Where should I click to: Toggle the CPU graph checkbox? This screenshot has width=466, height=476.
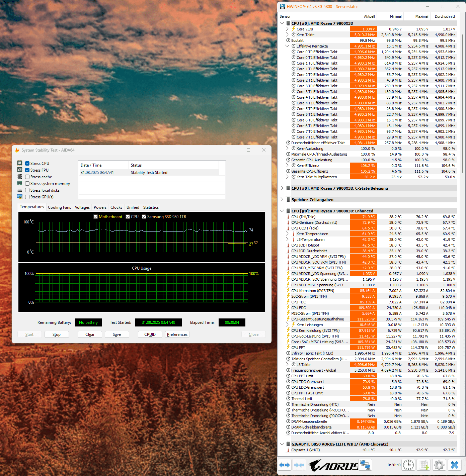click(128, 217)
